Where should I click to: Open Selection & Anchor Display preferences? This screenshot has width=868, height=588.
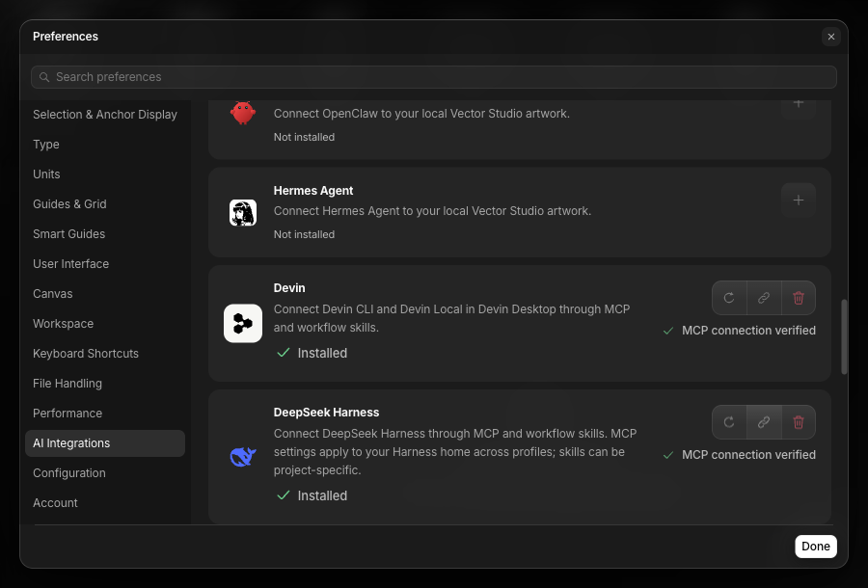tap(105, 115)
